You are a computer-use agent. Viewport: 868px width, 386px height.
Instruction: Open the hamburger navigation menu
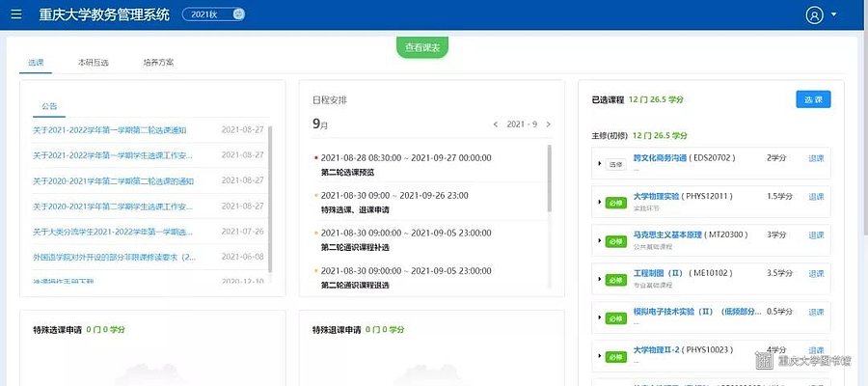[x=16, y=14]
